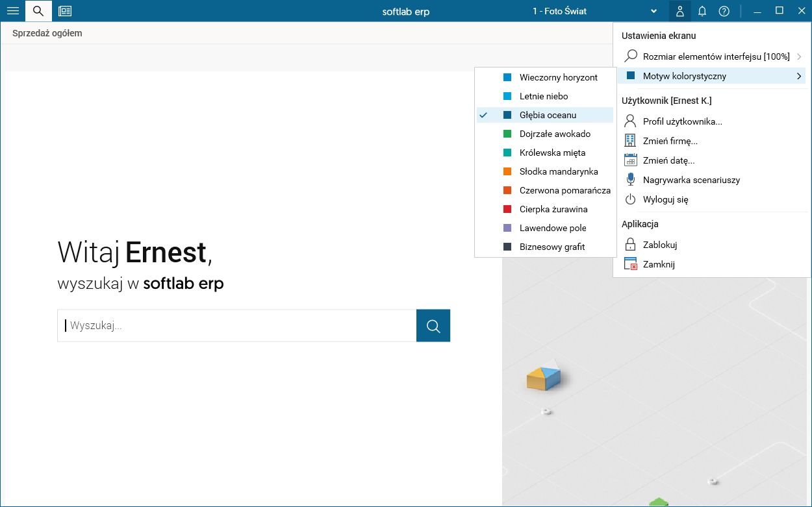The height and width of the screenshot is (507, 812).
Task: Expand the Motyw kolorystyczny submenu arrow
Action: 798,76
